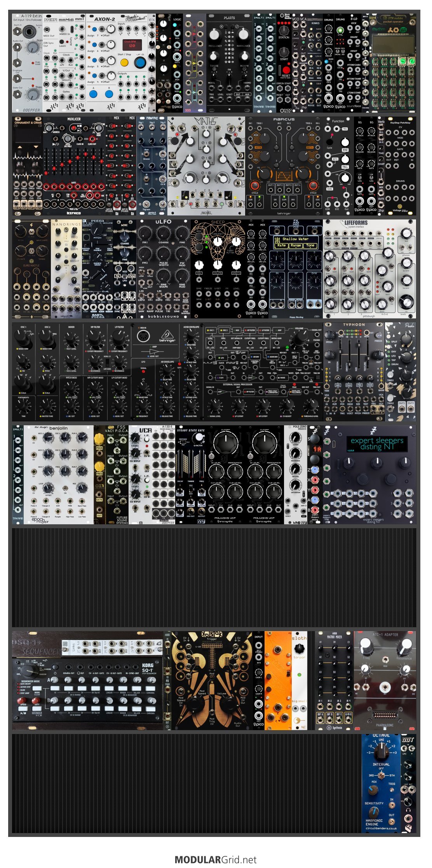The image size is (432, 868).
Task: Adjust the Plaits FREQUENCY knob
Action: click(x=215, y=34)
